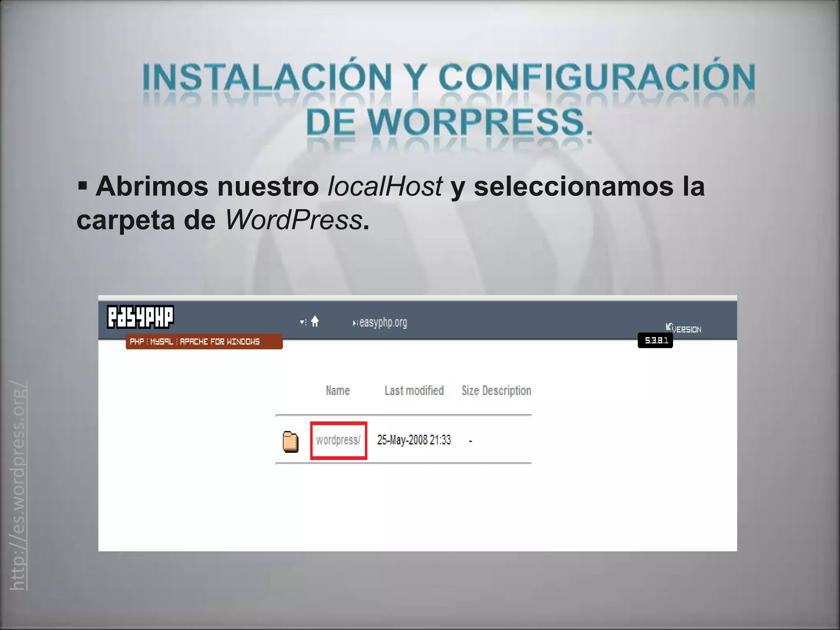
Task: Sort listing by Description column
Action: [x=507, y=391]
